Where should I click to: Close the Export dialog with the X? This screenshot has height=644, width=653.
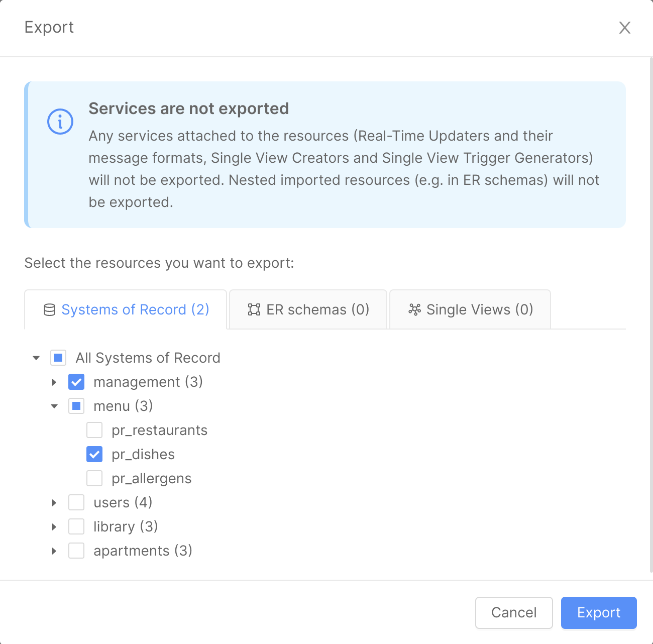624,28
